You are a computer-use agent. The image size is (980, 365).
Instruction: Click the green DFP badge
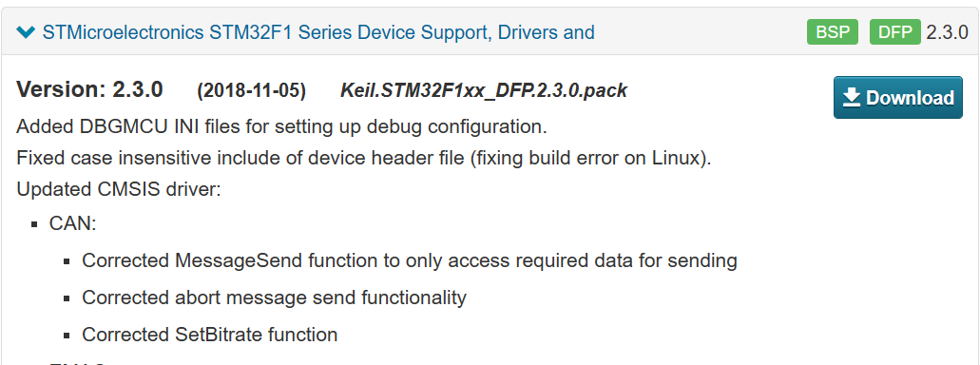click(895, 32)
